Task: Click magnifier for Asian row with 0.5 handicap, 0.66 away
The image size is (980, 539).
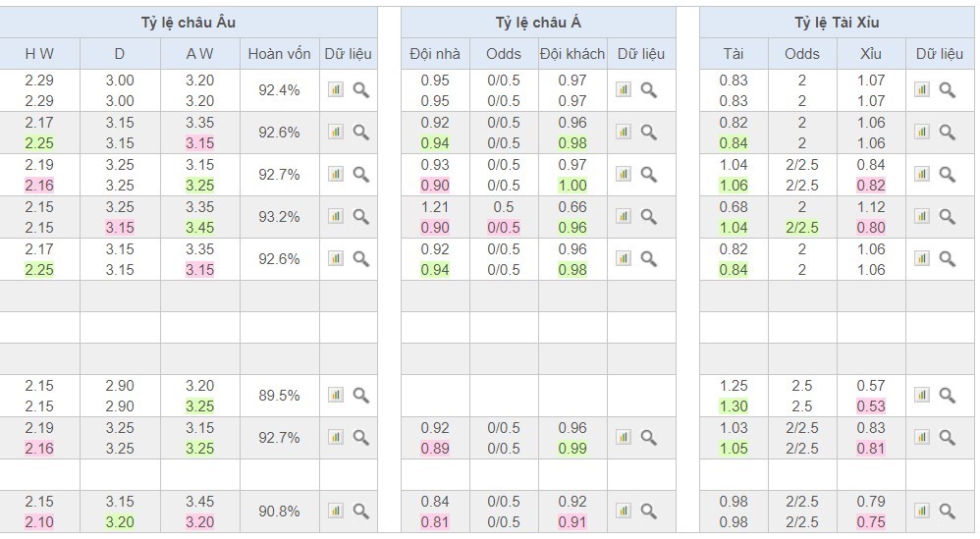Action: pyautogui.click(x=649, y=216)
